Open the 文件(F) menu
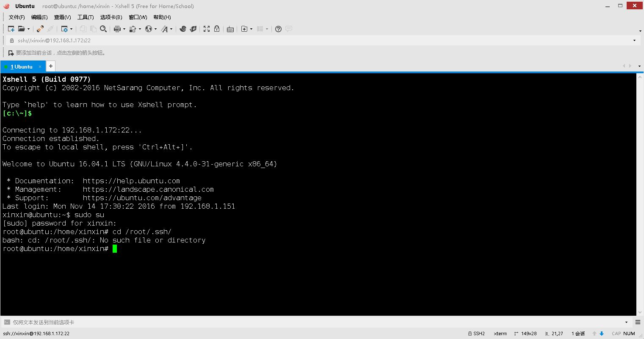This screenshot has width=644, height=339. pyautogui.click(x=17, y=17)
